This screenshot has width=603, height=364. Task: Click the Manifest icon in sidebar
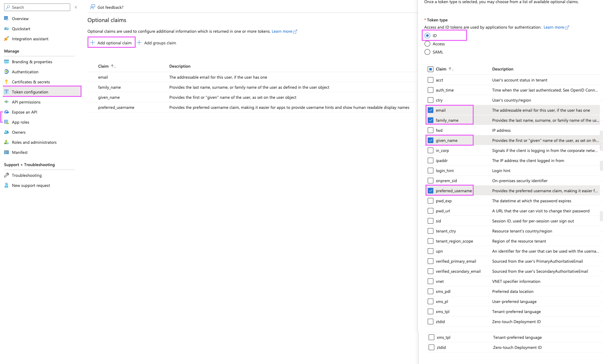coord(6,152)
